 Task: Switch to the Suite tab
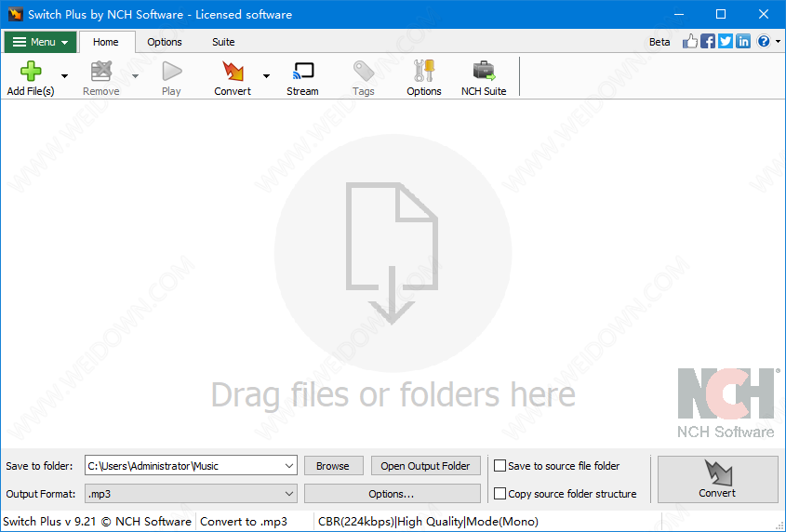[223, 42]
